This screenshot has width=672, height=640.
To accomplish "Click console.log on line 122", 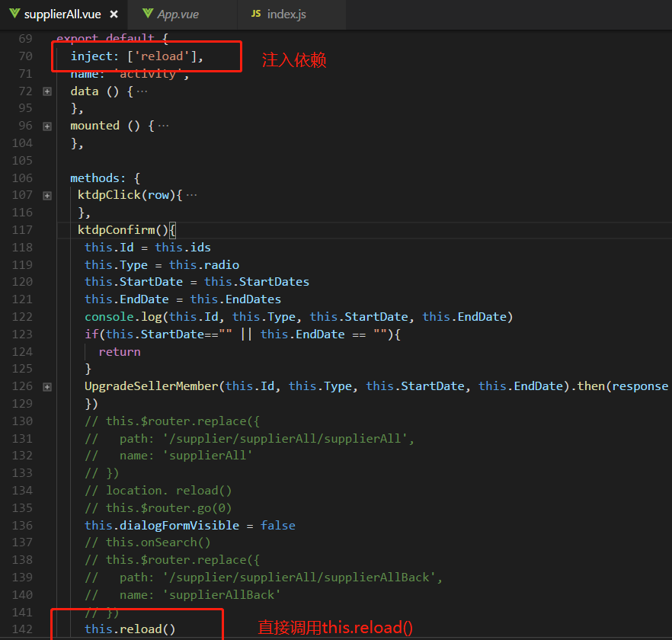I will tap(123, 317).
